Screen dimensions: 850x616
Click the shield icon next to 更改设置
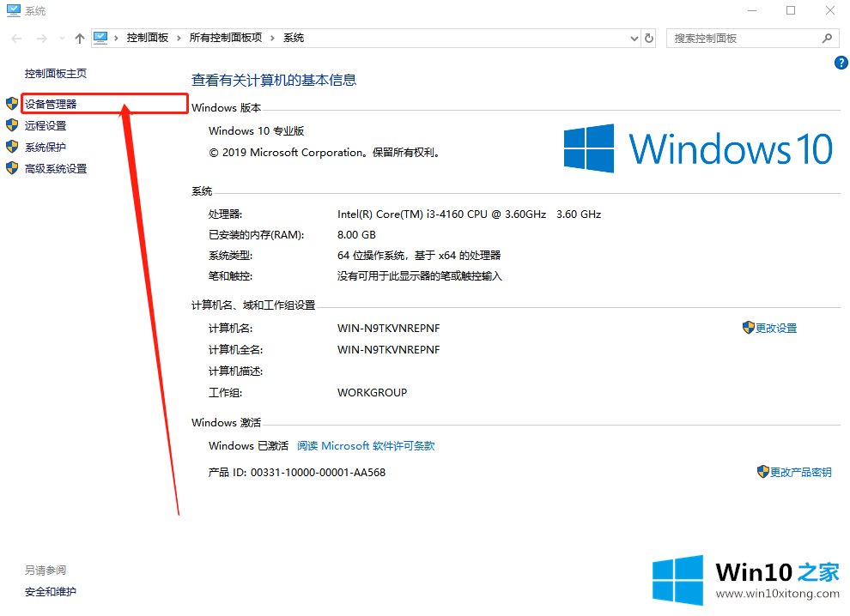[749, 328]
